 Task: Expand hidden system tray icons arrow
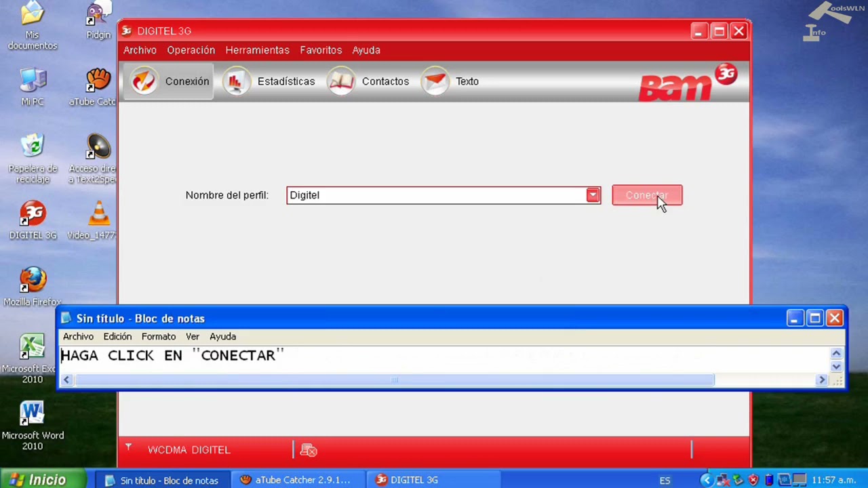pos(707,481)
